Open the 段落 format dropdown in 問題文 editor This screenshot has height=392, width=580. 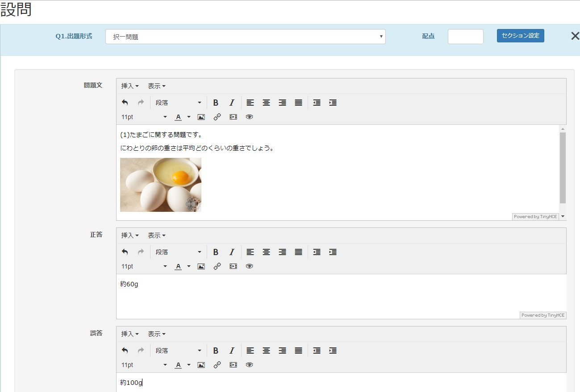click(x=178, y=103)
